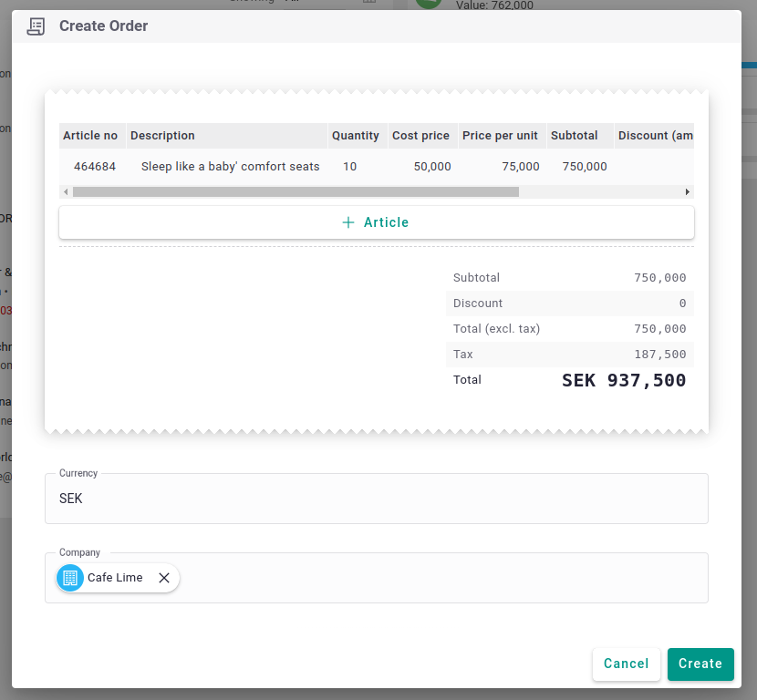Click the table's right scroll arrow
The width and height of the screenshot is (757, 700).
[688, 192]
